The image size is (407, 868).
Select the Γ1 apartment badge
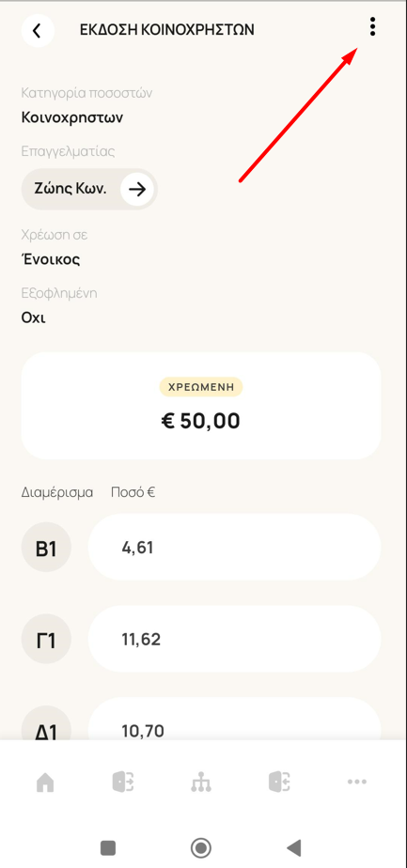click(46, 640)
